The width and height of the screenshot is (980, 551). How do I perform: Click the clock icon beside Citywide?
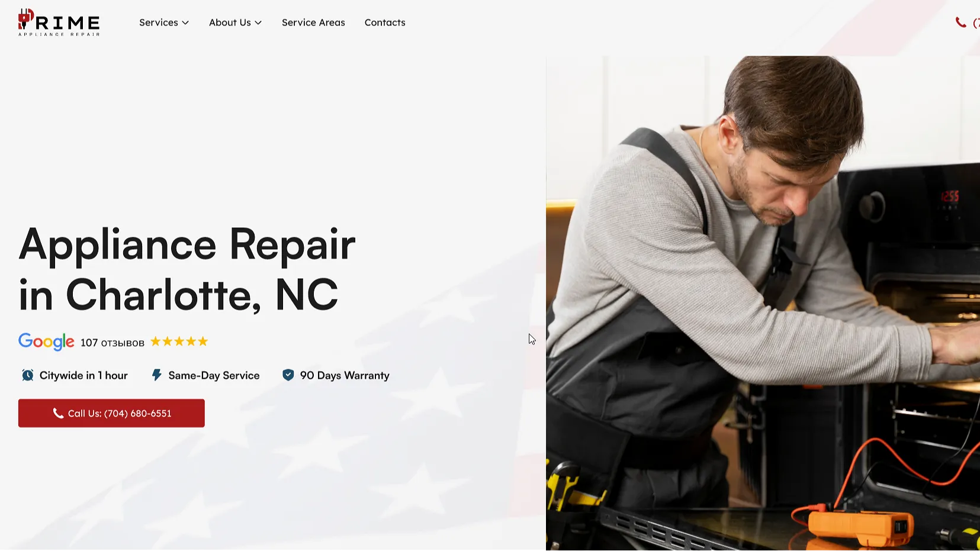point(27,375)
